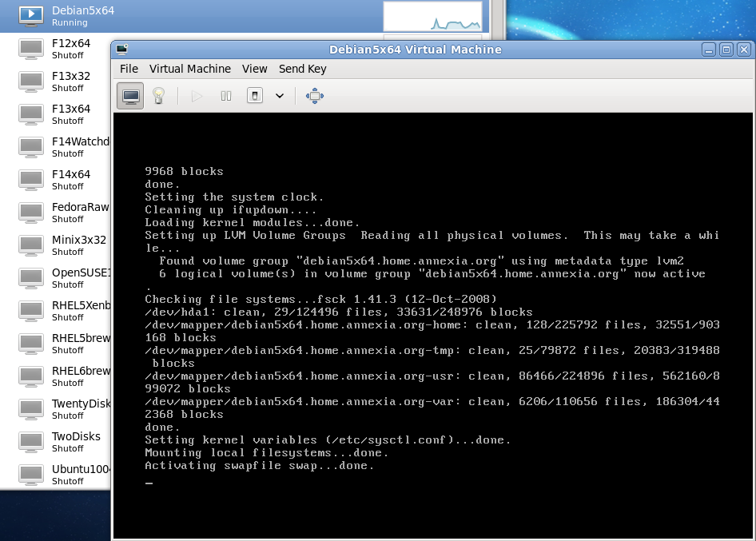Image resolution: width=756 pixels, height=541 pixels.
Task: Open the Virtual Machine menu
Action: click(189, 69)
